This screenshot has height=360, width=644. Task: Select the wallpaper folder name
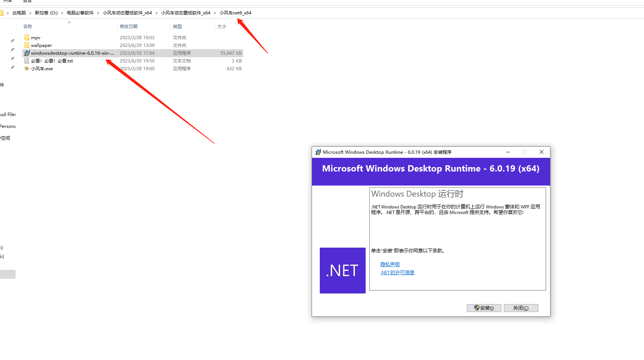coord(41,45)
